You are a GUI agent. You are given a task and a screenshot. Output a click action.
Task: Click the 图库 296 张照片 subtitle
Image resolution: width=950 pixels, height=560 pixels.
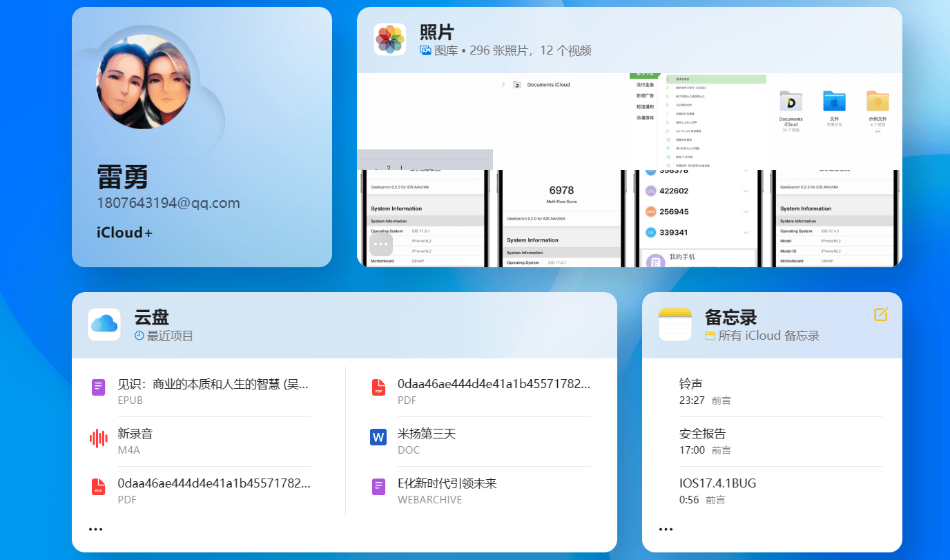click(x=513, y=50)
